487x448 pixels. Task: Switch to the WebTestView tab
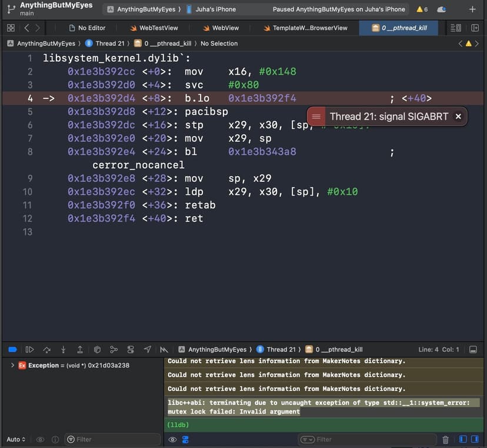(x=153, y=28)
